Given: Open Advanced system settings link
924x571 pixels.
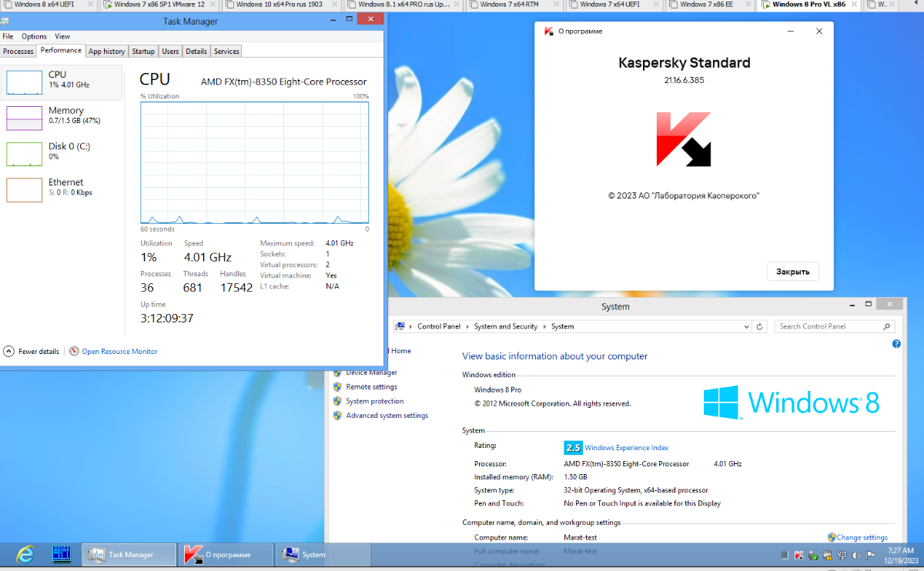Looking at the screenshot, I should click(x=387, y=416).
